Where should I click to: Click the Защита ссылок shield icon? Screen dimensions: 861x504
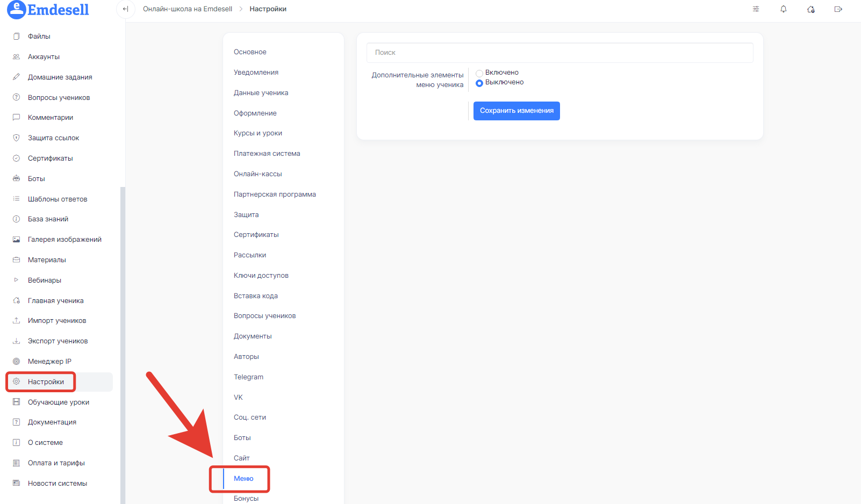(16, 138)
